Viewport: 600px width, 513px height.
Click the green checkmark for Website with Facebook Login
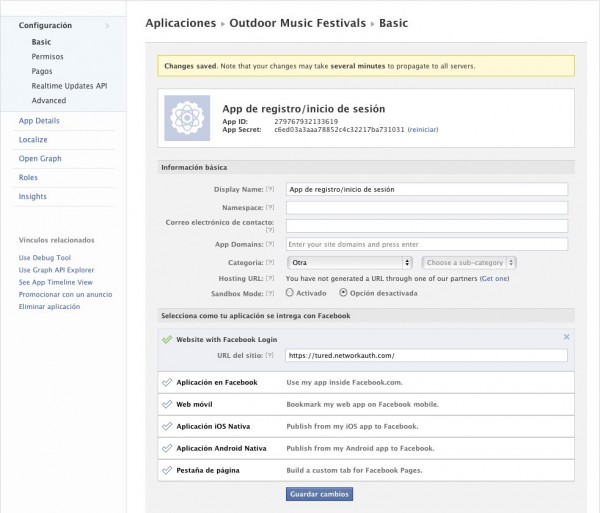tap(167, 339)
